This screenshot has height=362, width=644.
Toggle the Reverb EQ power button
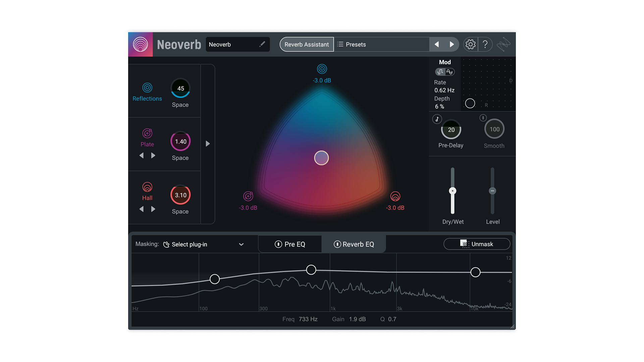tap(337, 244)
